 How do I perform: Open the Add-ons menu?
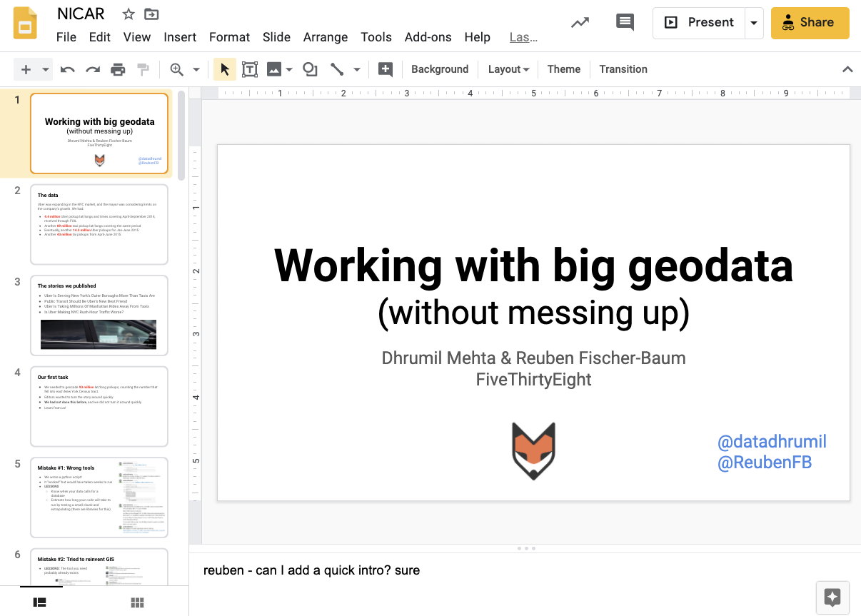(x=428, y=37)
